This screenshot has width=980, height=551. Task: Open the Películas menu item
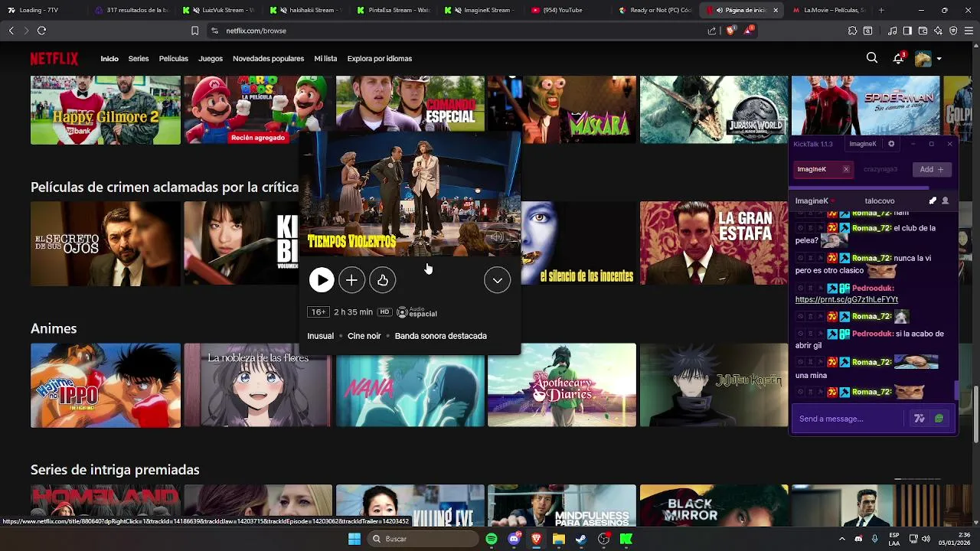pyautogui.click(x=174, y=59)
